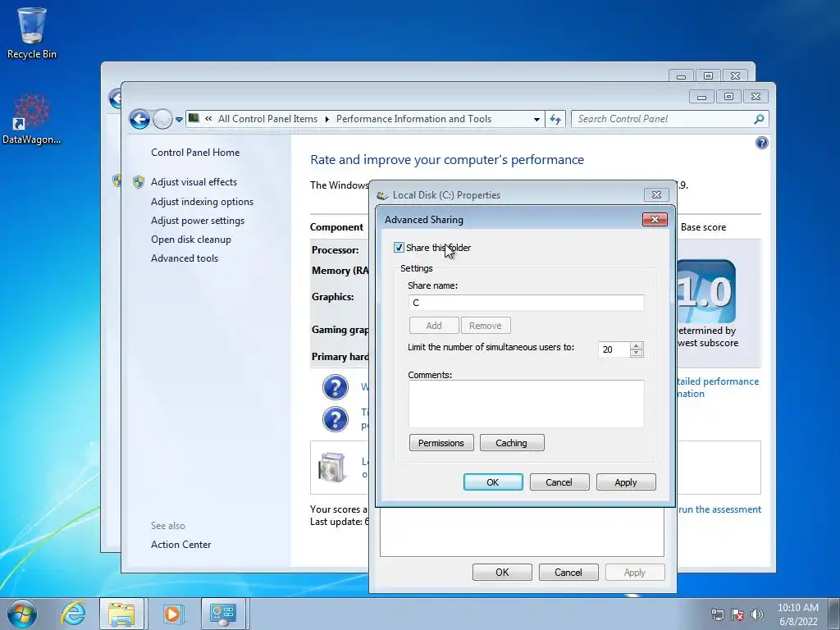Click the Caching button
This screenshot has width=840, height=630.
pyautogui.click(x=512, y=443)
